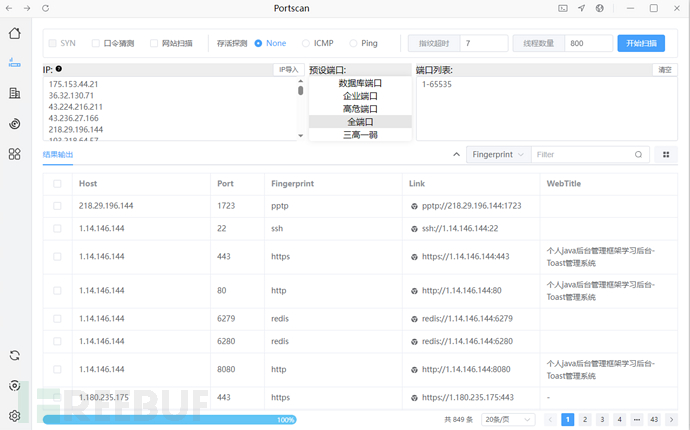The image size is (690, 430).
Task: Click the IP list scroll-up arrow
Action: [x=301, y=81]
